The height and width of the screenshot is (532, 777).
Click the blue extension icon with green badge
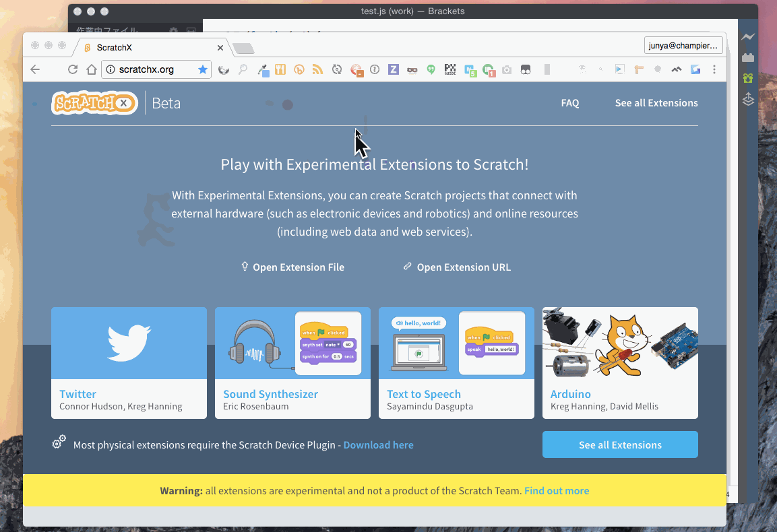click(470, 71)
